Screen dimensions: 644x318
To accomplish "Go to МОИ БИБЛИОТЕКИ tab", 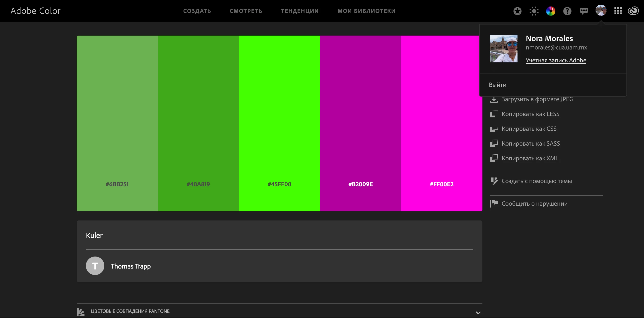I will pos(366,11).
